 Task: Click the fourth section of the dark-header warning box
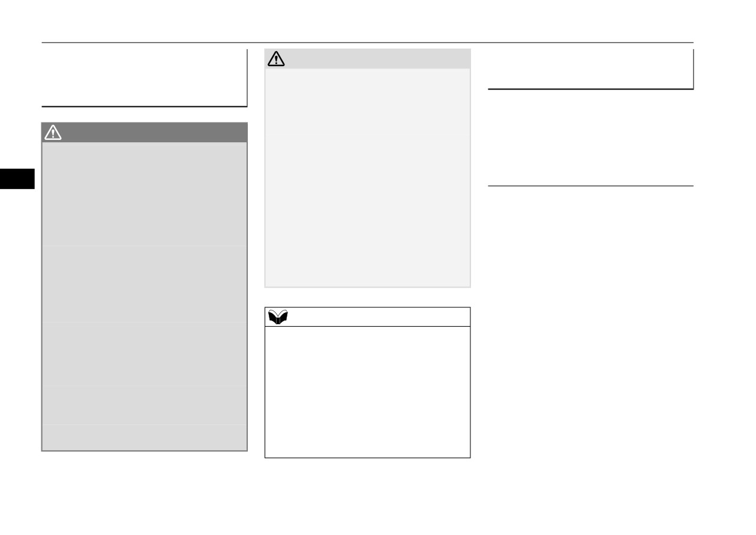pos(145,405)
